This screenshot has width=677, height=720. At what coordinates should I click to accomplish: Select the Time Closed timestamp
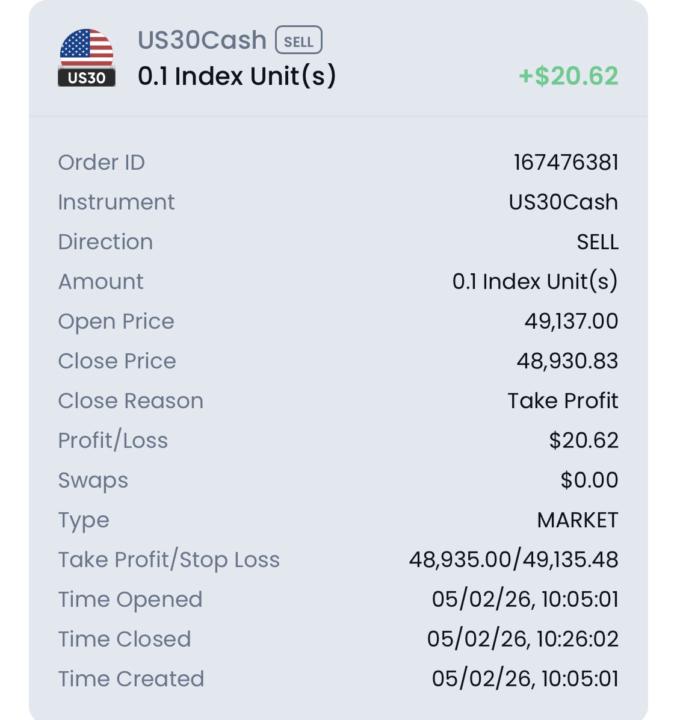tap(522, 639)
